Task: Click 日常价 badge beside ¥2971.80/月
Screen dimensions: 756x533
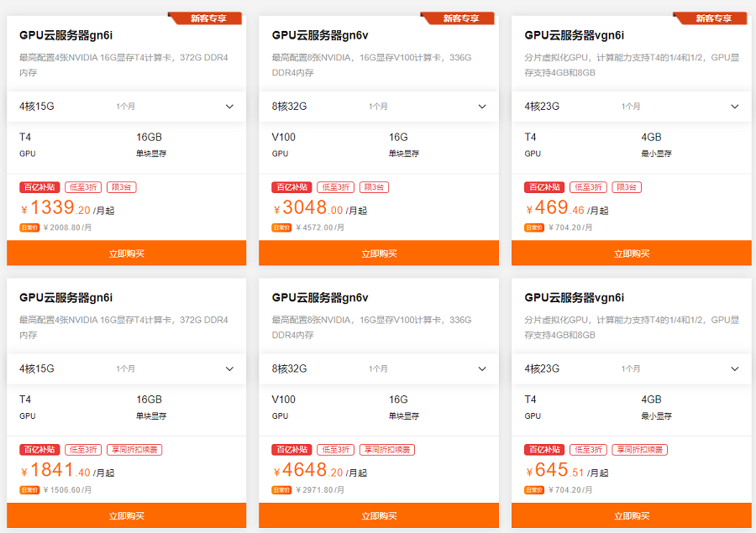Action: (281, 490)
